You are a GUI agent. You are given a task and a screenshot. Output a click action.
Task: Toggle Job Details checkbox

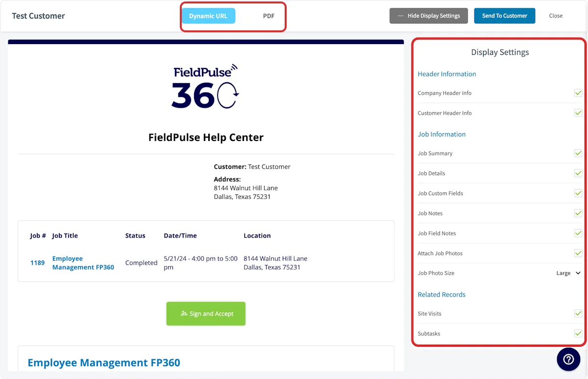click(578, 173)
